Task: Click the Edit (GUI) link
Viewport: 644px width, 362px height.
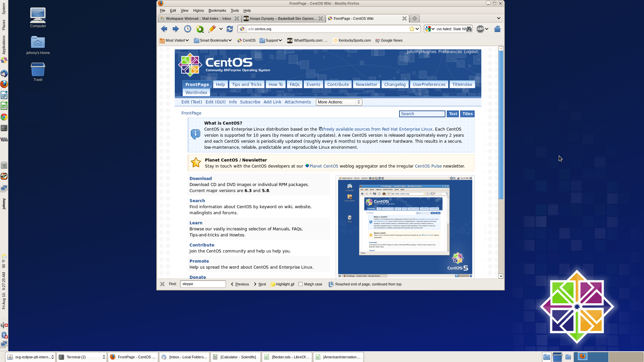Action: coord(215,102)
